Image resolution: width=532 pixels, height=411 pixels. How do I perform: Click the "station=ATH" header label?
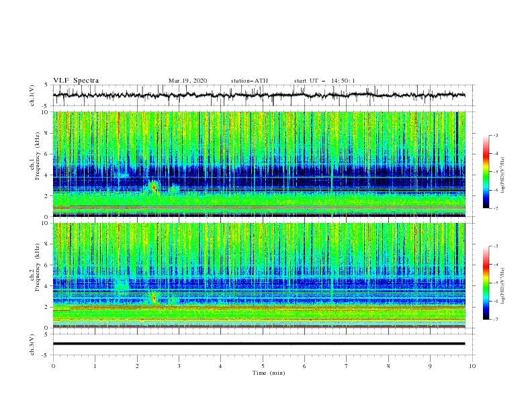pyautogui.click(x=249, y=81)
